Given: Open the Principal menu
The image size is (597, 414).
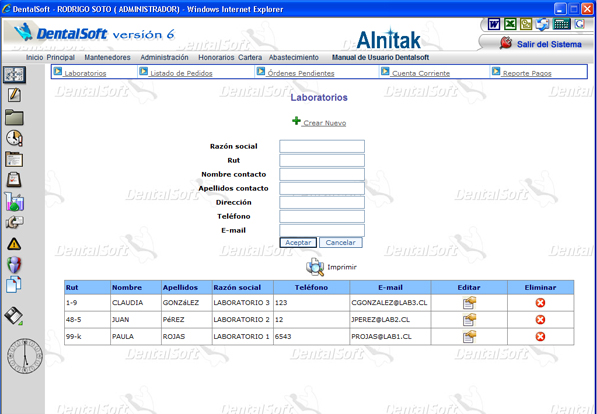Looking at the screenshot, I should point(61,58).
